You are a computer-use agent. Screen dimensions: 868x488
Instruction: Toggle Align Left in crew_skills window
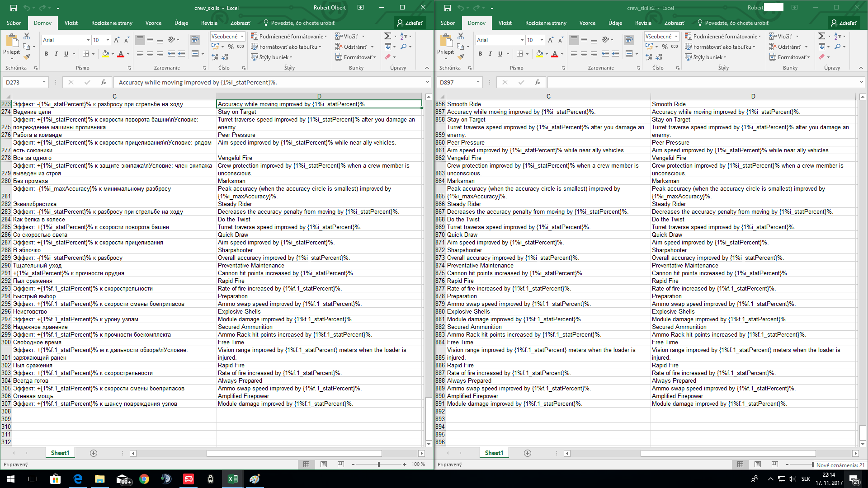140,54
